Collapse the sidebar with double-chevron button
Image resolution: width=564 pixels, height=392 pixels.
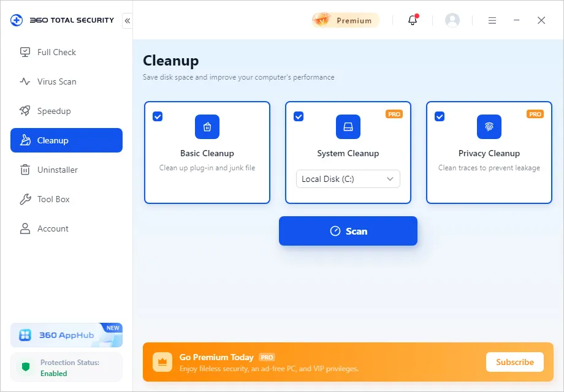point(128,21)
